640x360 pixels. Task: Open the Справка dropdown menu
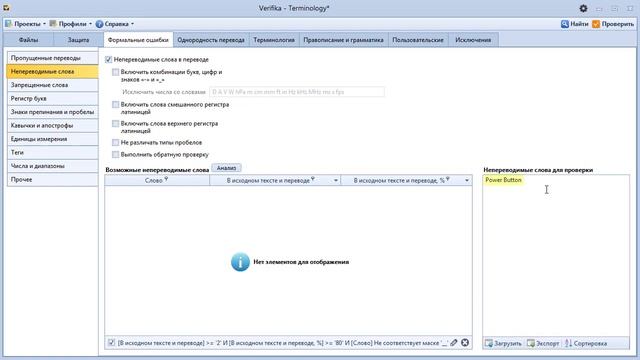(115, 24)
